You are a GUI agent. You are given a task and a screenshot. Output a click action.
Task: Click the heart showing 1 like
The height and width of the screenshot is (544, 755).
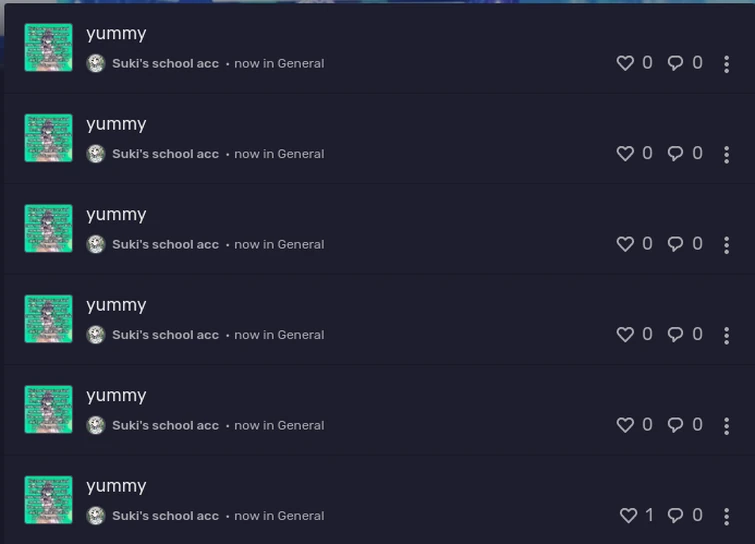click(x=628, y=515)
